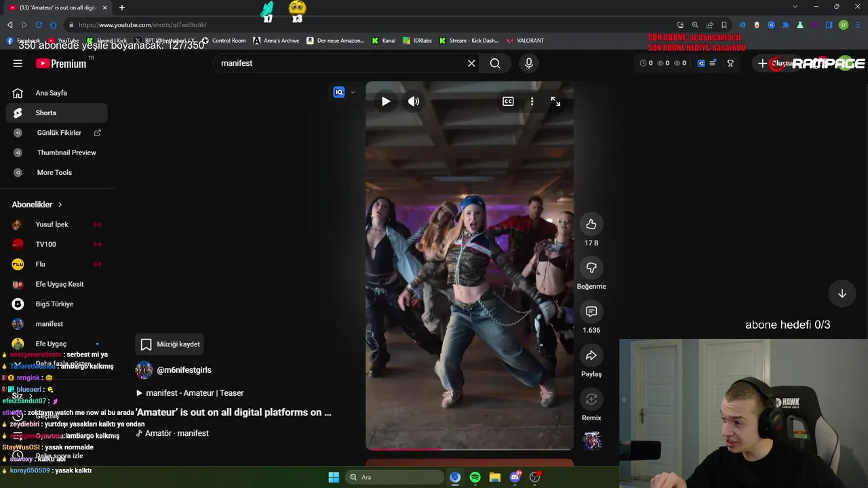Mute the video with speaker icon
Screen dimensions: 868x488
pos(414,101)
